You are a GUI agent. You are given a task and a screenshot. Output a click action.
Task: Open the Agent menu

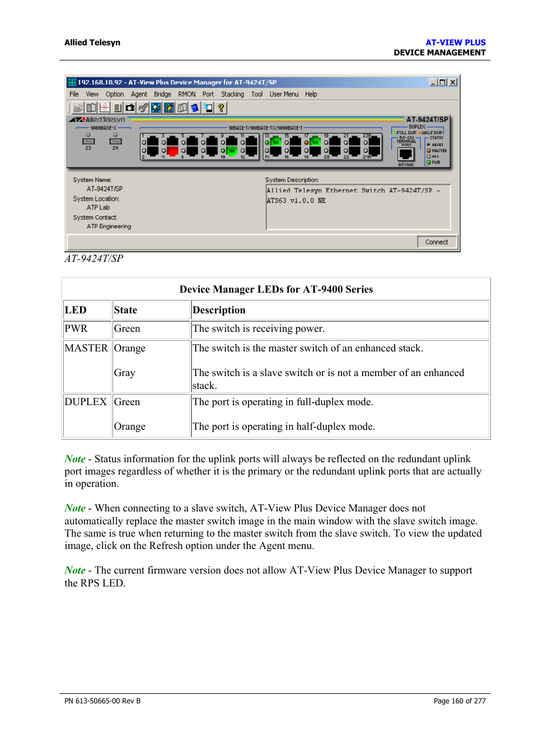pyautogui.click(x=139, y=94)
